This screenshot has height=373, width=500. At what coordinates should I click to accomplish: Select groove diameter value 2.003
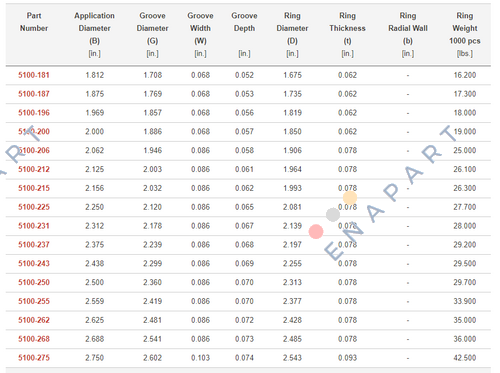tap(152, 169)
